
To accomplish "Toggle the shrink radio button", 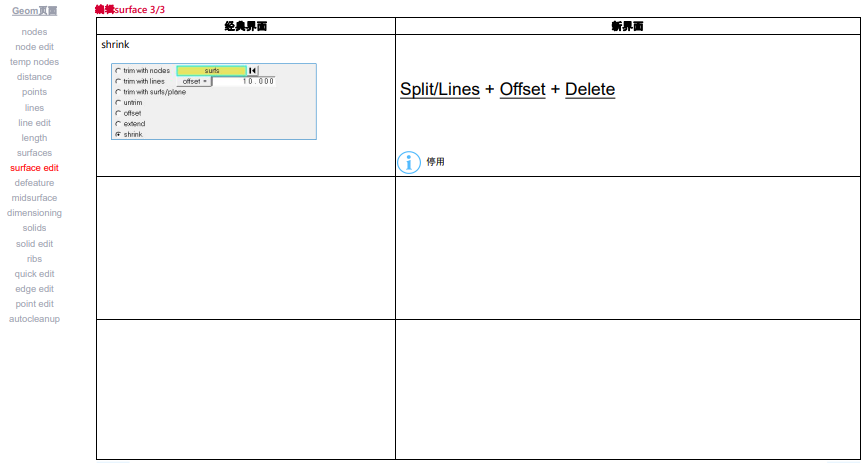I will click(118, 134).
